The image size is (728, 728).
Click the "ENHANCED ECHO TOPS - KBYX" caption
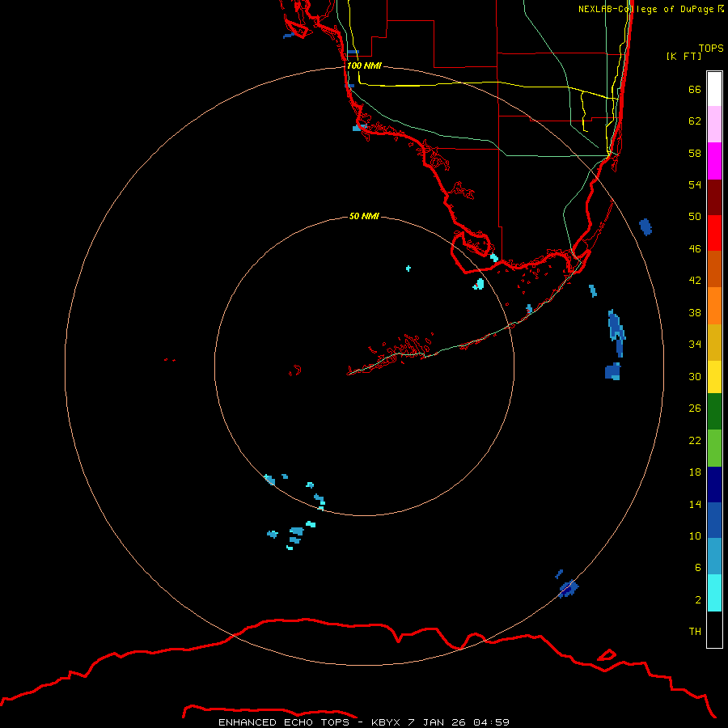pyautogui.click(x=310, y=722)
